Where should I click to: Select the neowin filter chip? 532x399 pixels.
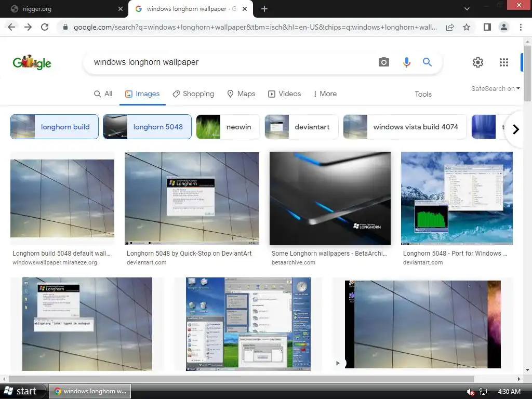(x=228, y=127)
